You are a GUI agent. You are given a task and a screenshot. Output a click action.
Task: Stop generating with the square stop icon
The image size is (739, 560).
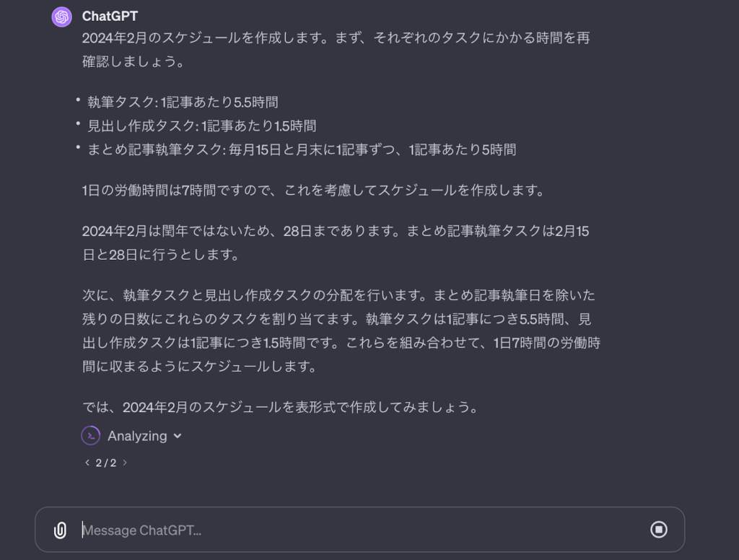pyautogui.click(x=658, y=530)
